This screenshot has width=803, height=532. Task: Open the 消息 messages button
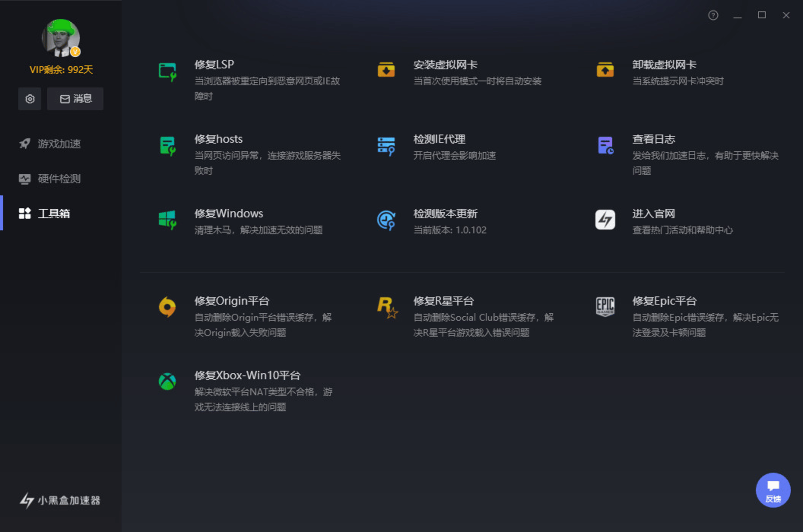tap(75, 99)
